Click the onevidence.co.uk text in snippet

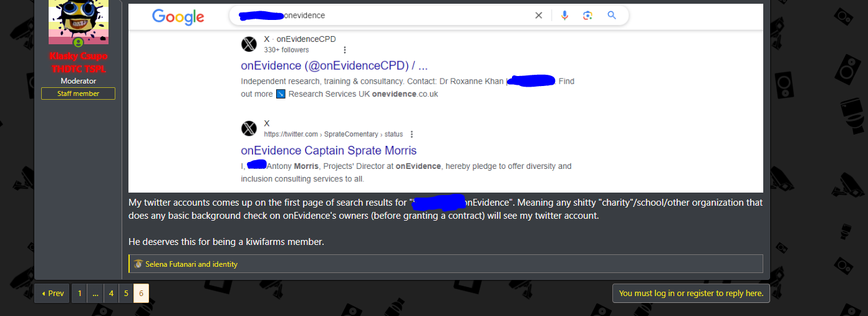pyautogui.click(x=405, y=94)
